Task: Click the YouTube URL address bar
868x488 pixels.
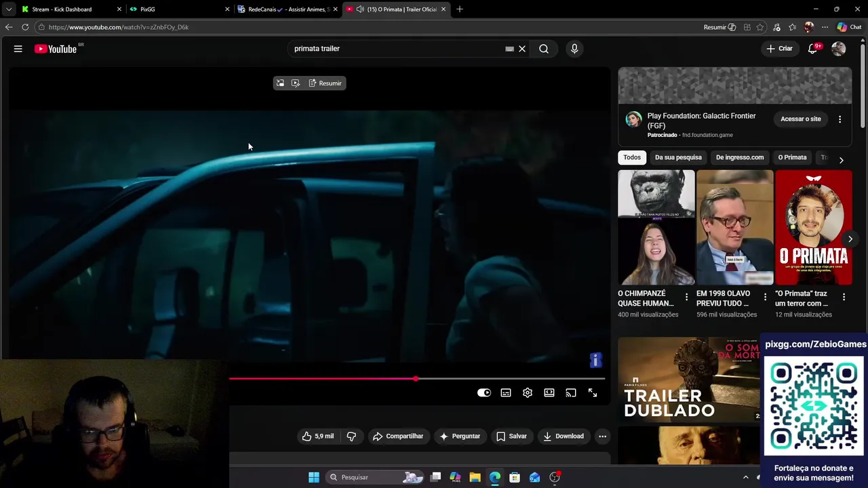Action: [x=366, y=27]
